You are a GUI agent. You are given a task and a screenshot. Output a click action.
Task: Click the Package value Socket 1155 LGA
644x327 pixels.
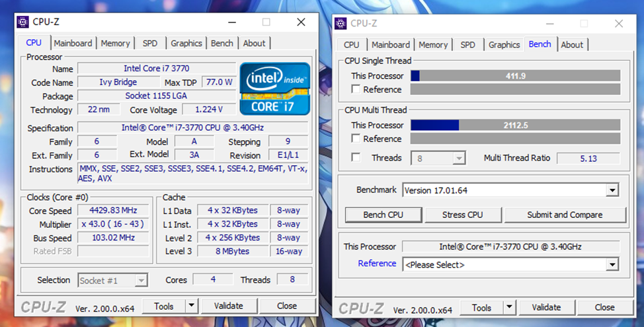pyautogui.click(x=157, y=96)
